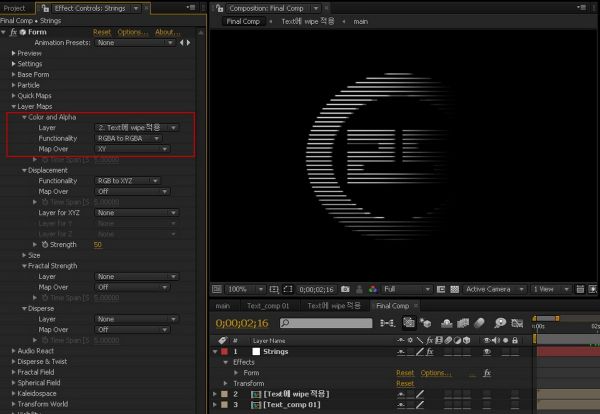The height and width of the screenshot is (414, 600).
Task: Click the timeline search field
Action: coord(326,323)
